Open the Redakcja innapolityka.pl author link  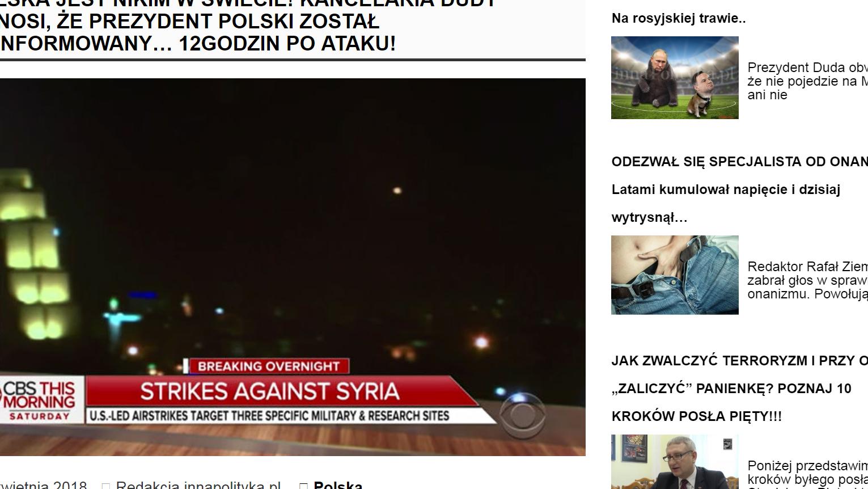pyautogui.click(x=198, y=486)
